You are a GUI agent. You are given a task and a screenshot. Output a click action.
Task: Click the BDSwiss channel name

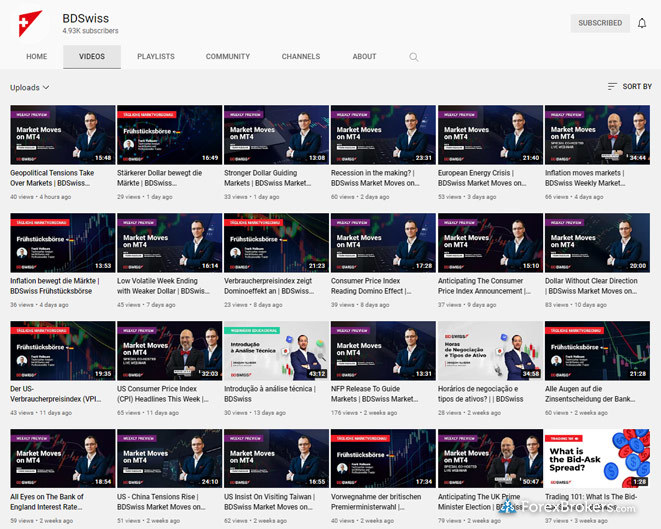(x=86, y=19)
